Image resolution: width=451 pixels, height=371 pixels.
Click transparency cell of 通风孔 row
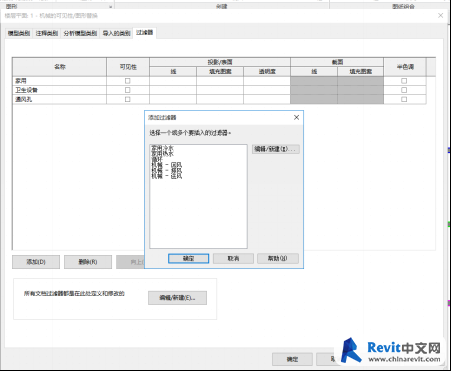pyautogui.click(x=267, y=99)
